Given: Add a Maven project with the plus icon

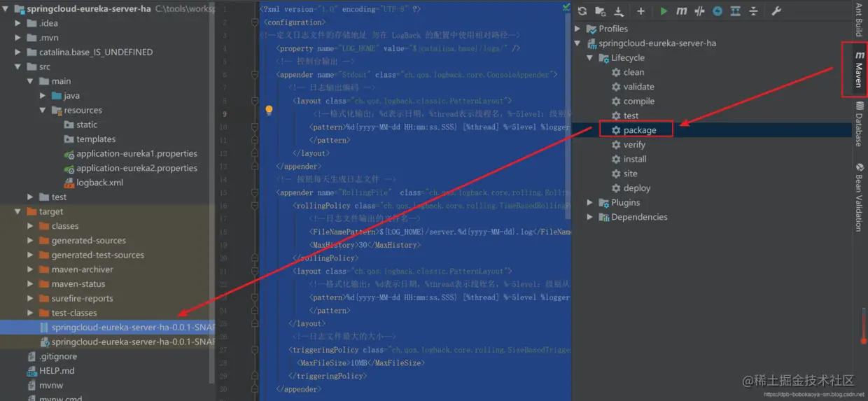Looking at the screenshot, I should point(640,11).
